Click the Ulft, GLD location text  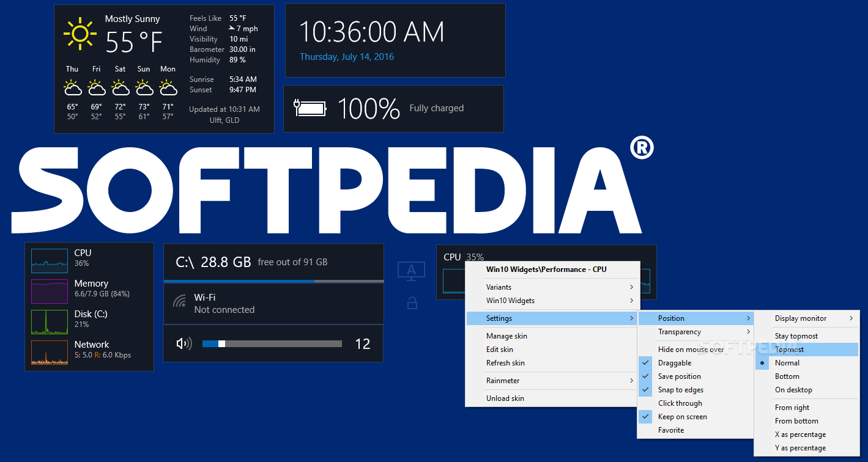click(224, 120)
